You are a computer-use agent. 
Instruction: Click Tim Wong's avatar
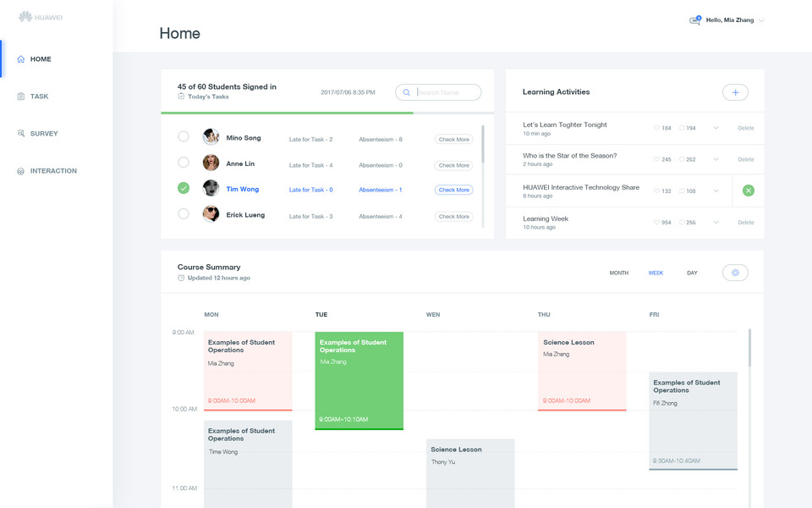pos(211,188)
